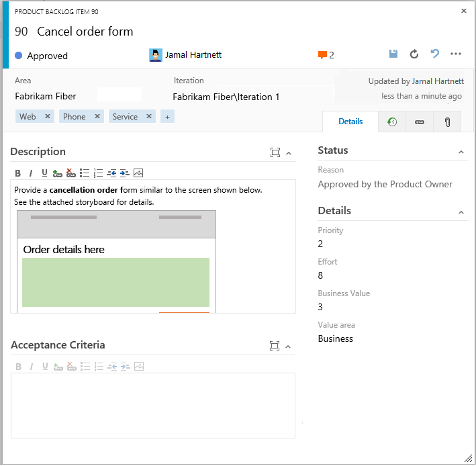This screenshot has width=476, height=466.
Task: Collapse the Description section
Action: tap(289, 153)
